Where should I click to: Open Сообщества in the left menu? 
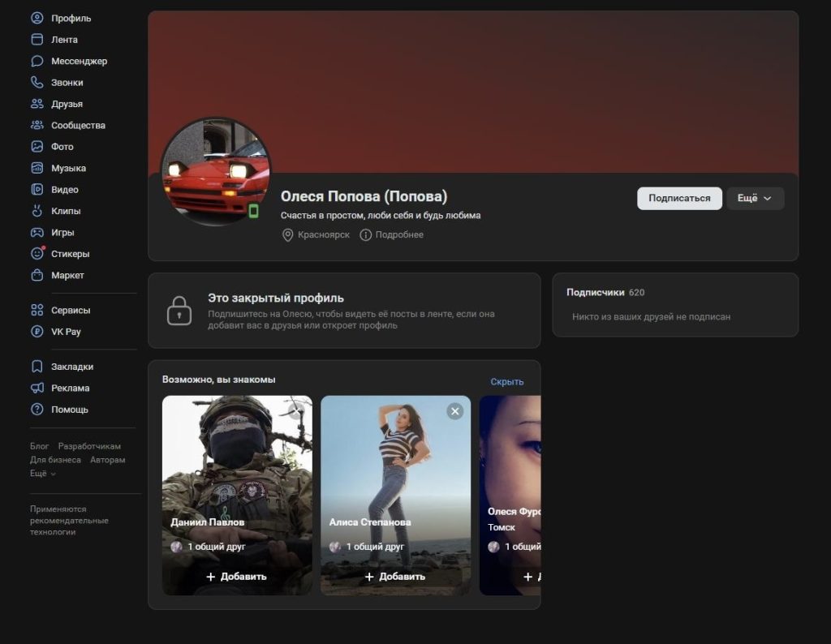78,126
